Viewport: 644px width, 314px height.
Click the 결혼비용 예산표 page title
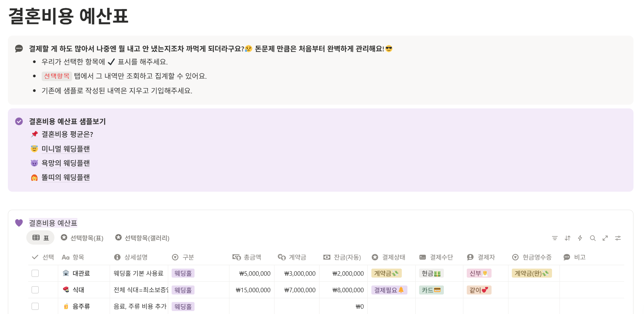click(68, 16)
